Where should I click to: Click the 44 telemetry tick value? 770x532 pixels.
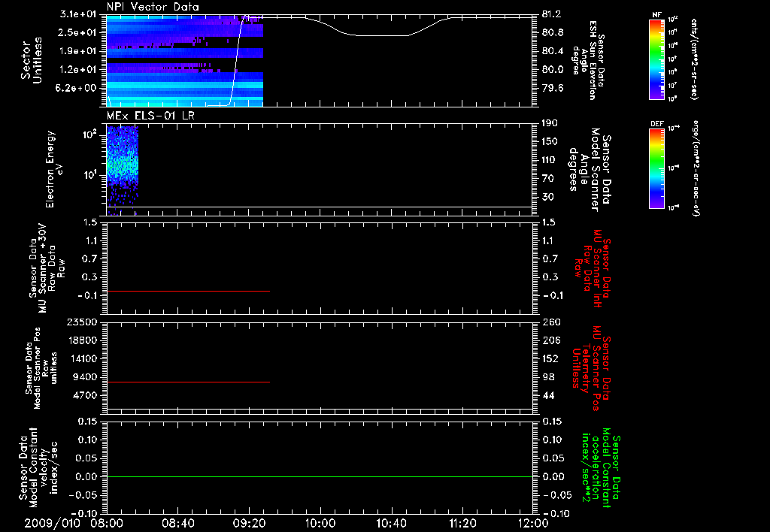pyautogui.click(x=548, y=395)
